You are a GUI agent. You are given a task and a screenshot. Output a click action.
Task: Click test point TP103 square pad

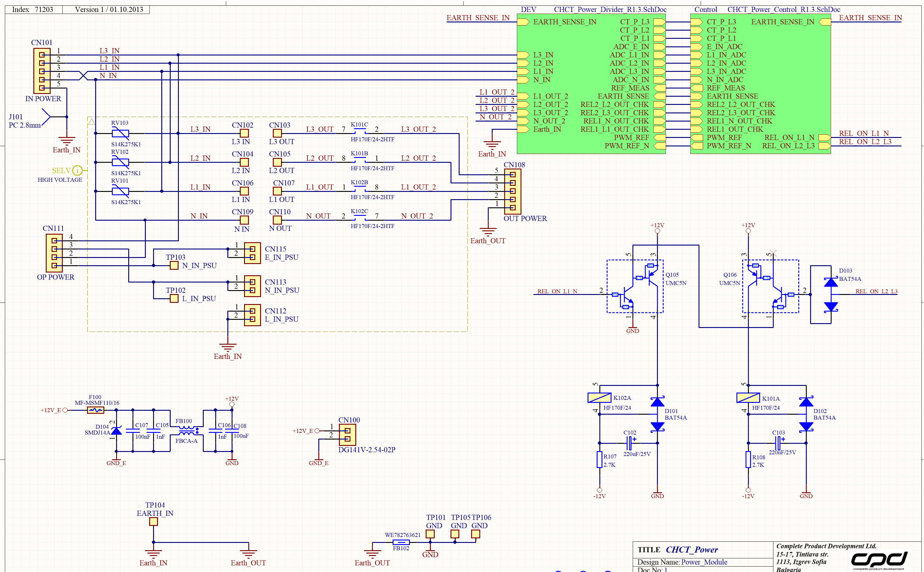[174, 266]
